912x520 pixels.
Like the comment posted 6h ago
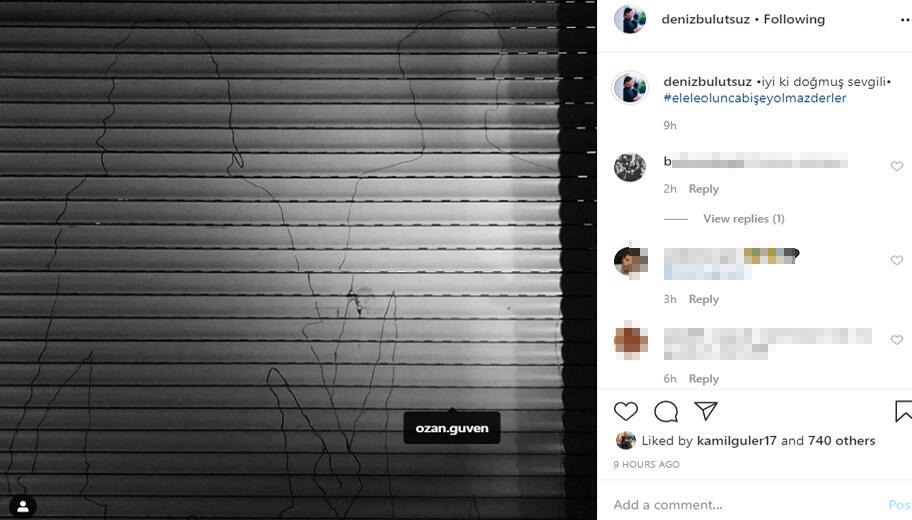[896, 339]
